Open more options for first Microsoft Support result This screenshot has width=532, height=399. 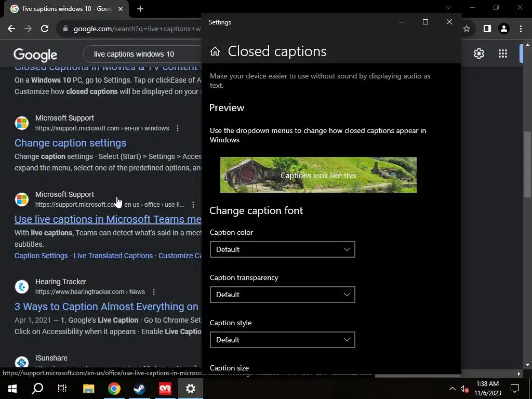[x=178, y=128]
